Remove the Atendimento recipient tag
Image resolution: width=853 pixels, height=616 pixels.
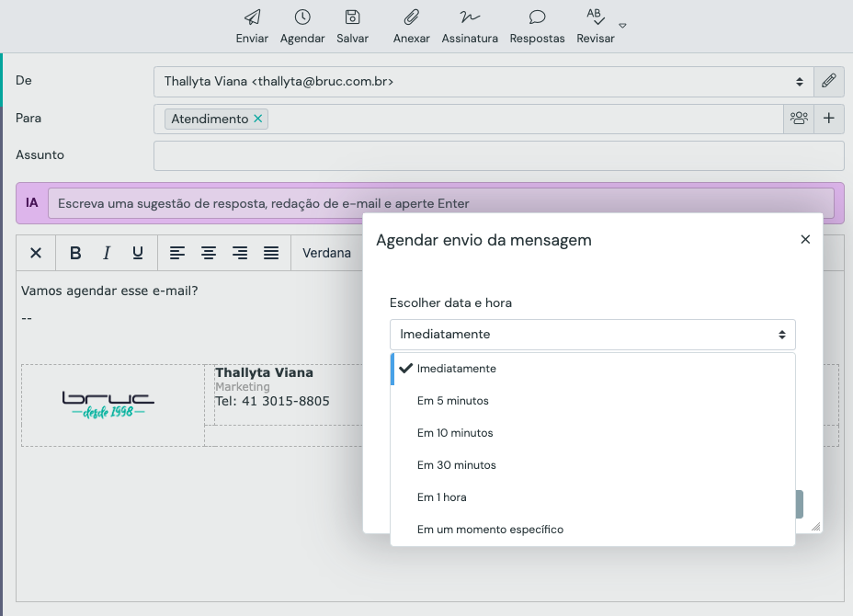[x=257, y=118]
